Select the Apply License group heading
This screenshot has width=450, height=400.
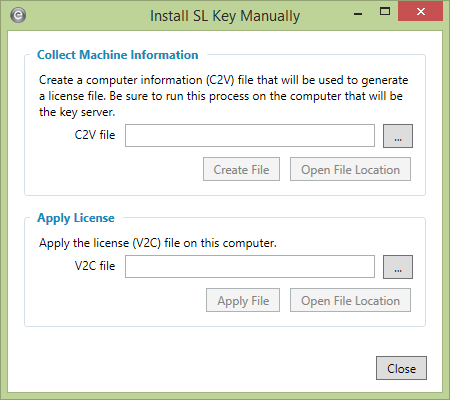pyautogui.click(x=76, y=218)
